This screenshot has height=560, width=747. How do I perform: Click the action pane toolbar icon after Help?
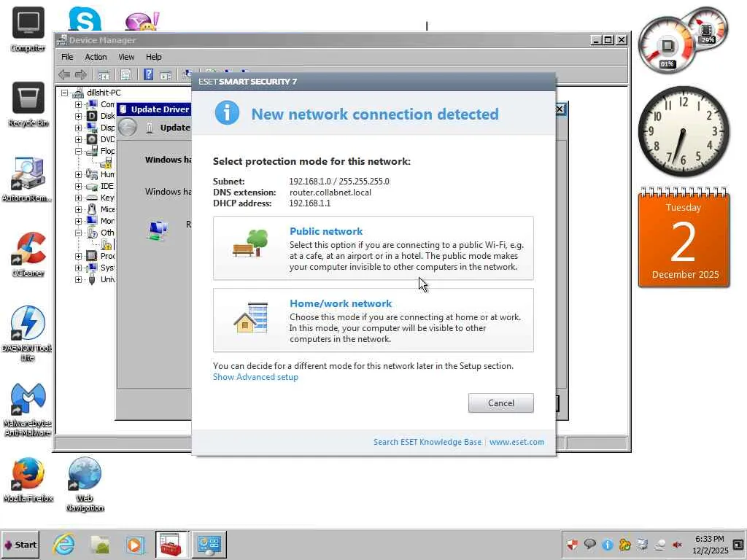pyautogui.click(x=166, y=75)
